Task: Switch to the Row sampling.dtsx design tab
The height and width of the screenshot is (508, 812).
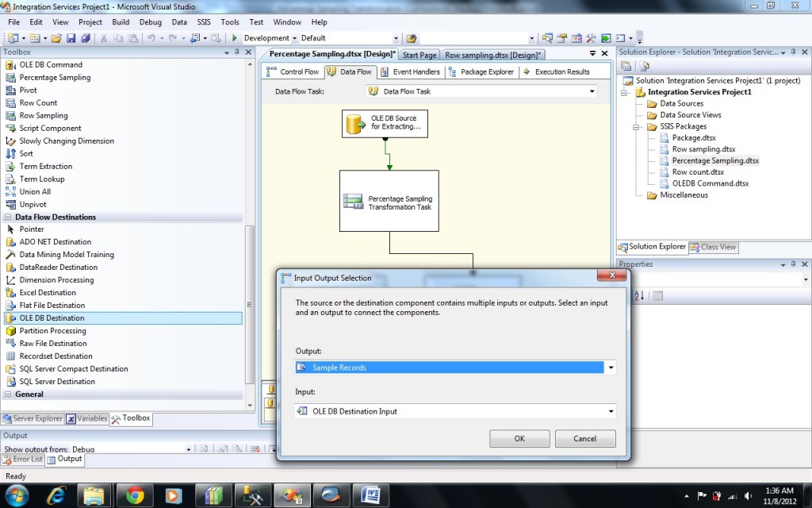Action: [x=492, y=55]
